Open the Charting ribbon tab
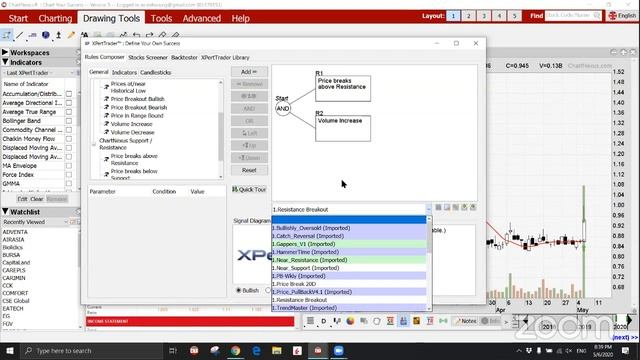Screen dimensions: 640x360 click(55, 18)
